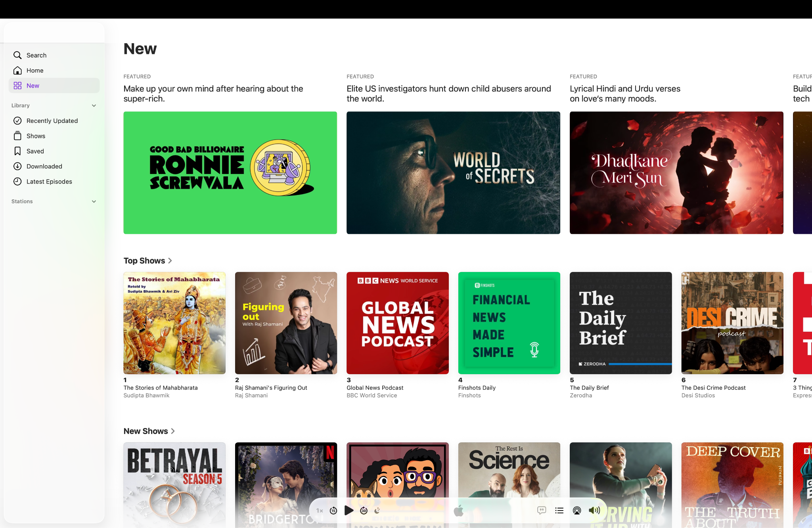Open the New Shows section link
Viewport: 812px width, 528px height.
pos(149,431)
